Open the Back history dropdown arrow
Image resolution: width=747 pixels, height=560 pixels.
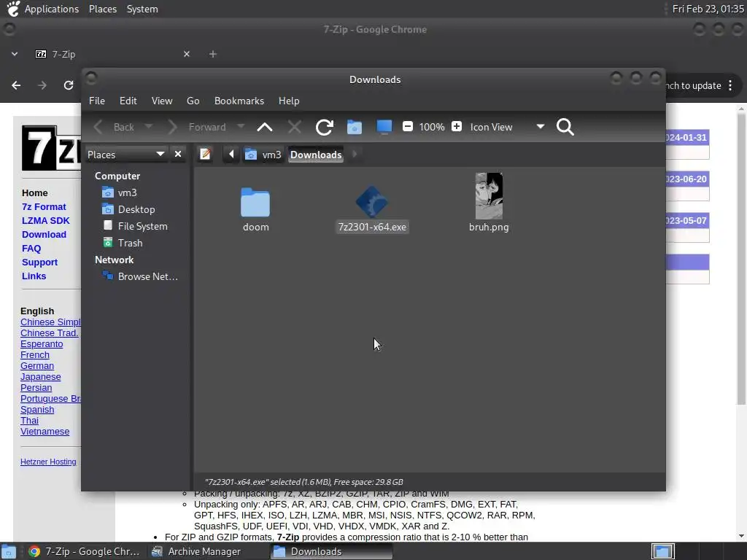tap(149, 127)
